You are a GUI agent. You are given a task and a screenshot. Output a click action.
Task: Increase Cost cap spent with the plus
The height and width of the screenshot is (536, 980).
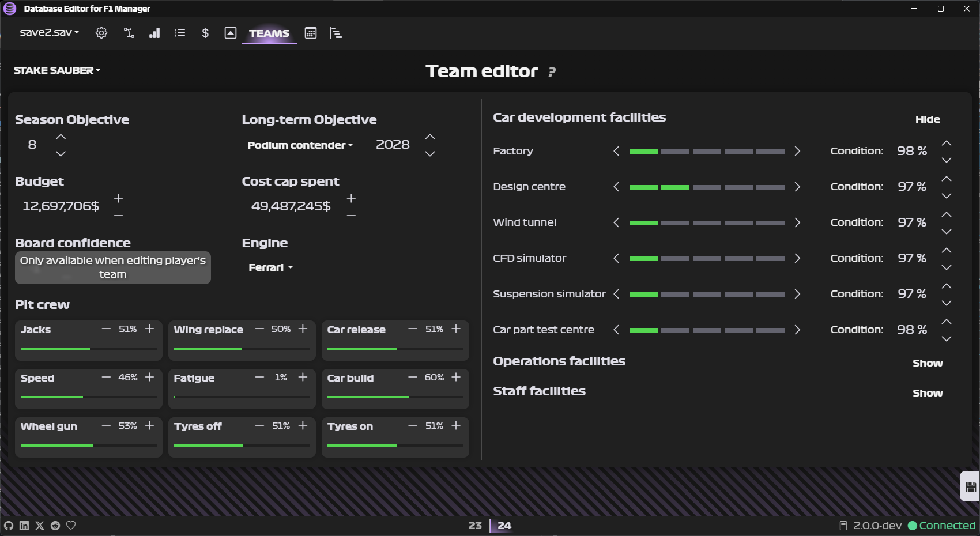[x=351, y=198]
